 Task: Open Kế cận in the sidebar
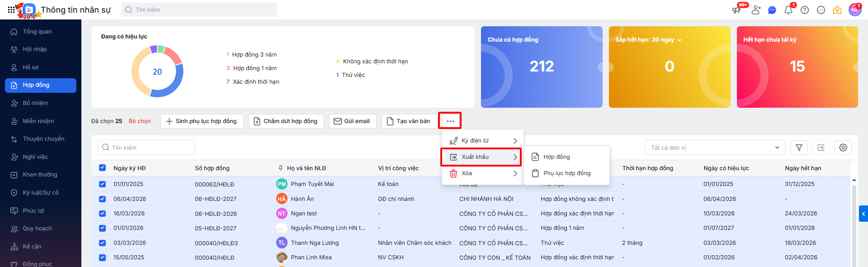pyautogui.click(x=41, y=247)
